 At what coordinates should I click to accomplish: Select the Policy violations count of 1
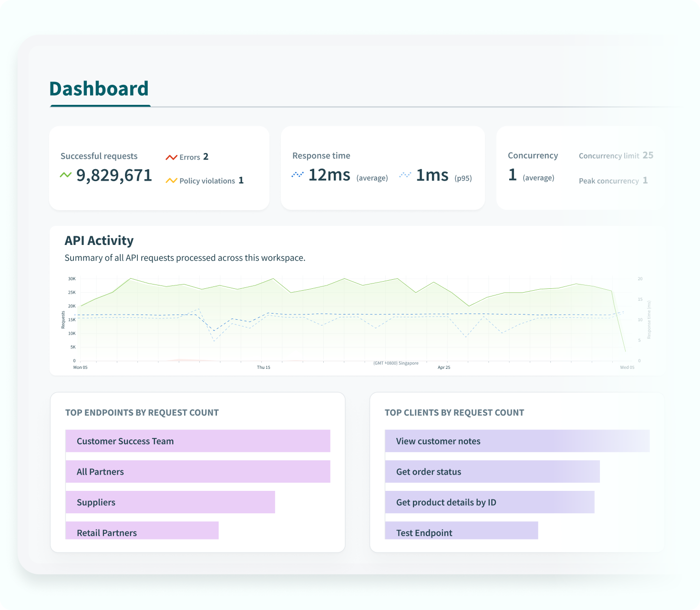coord(241,181)
